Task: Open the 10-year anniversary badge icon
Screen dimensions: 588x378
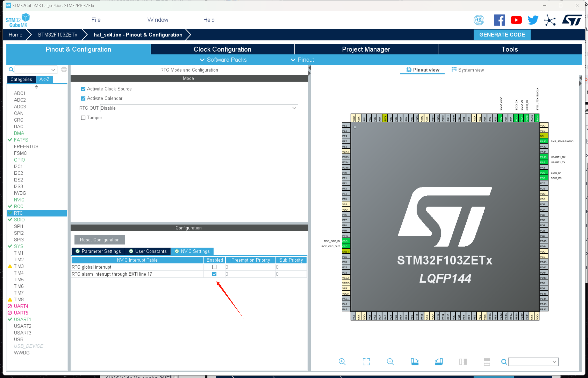Action: (x=479, y=20)
